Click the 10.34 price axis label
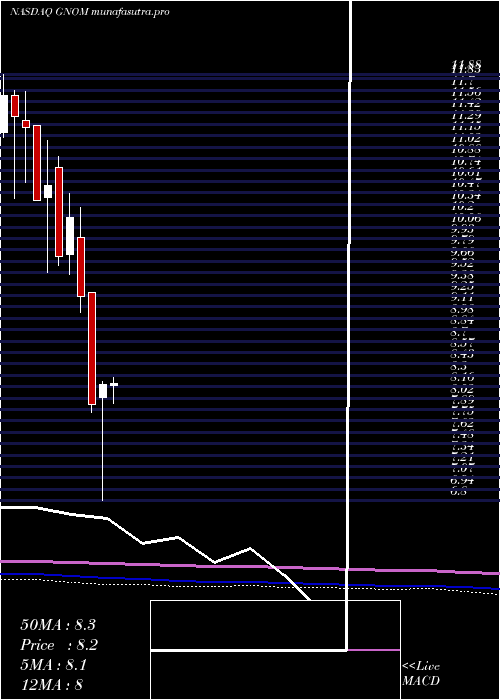This screenshot has height=700, width=500. click(466, 196)
